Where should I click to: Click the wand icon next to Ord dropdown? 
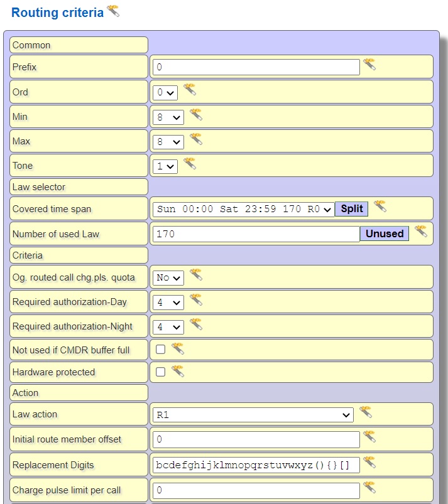189,90
